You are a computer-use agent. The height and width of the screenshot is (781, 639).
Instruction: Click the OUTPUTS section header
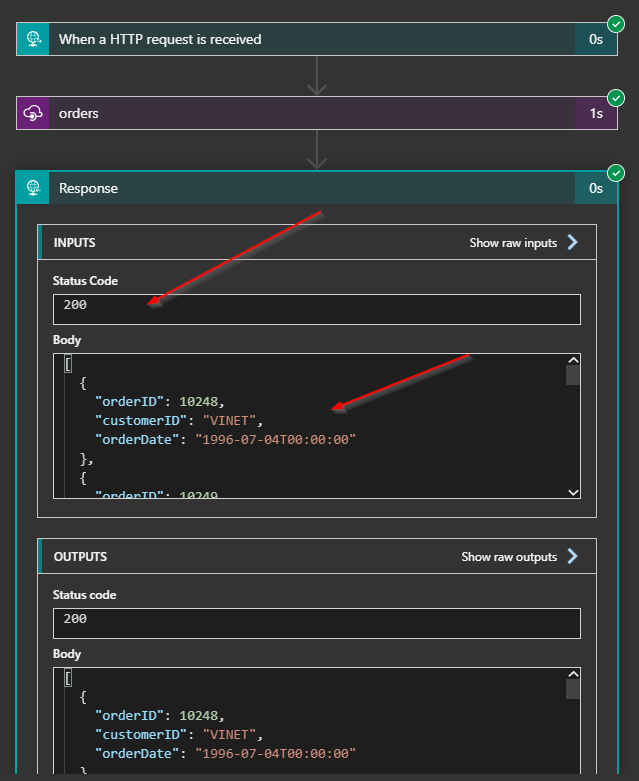[80, 556]
